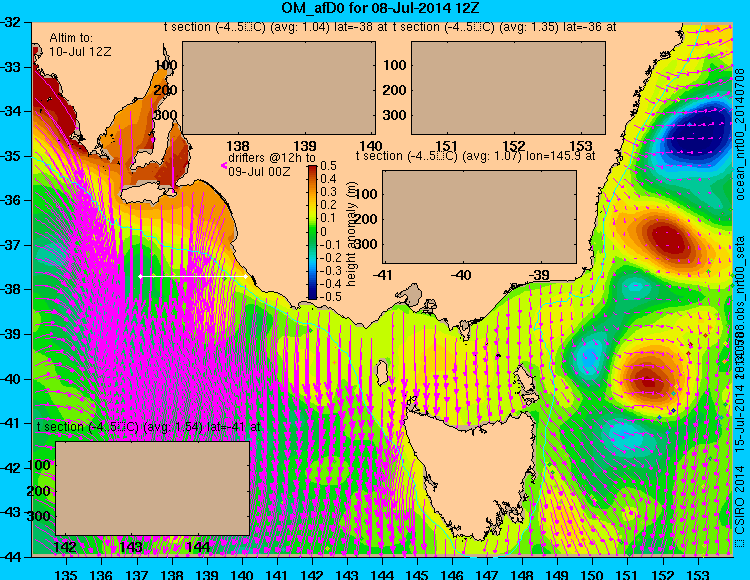Click the '152' tick under the lat=-36 inset
Screen dimensions: 750x580
coord(514,146)
